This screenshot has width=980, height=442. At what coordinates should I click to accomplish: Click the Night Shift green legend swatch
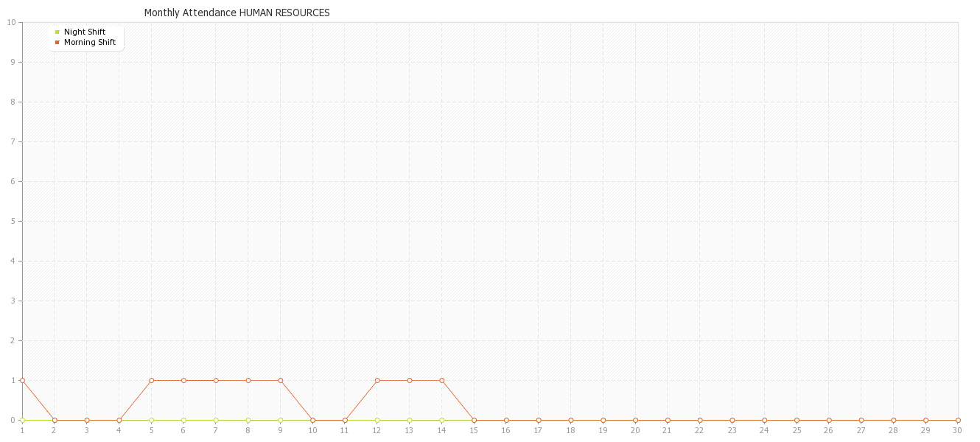[x=57, y=32]
